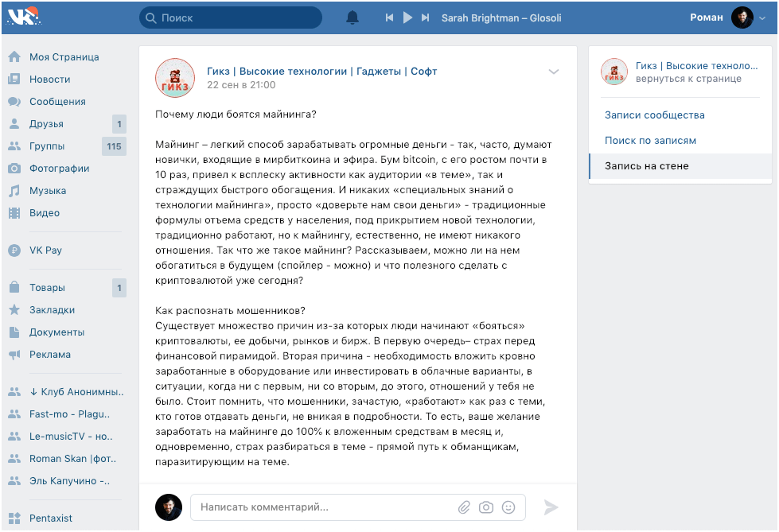This screenshot has height=532, width=779.
Task: Open Закладки bookmarks
Action: pyautogui.click(x=53, y=310)
